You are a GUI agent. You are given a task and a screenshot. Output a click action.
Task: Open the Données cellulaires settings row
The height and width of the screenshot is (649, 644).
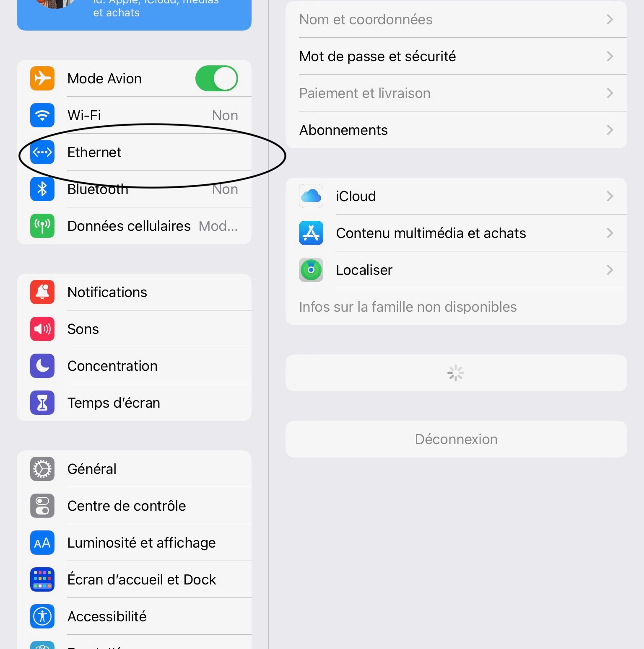(x=134, y=226)
